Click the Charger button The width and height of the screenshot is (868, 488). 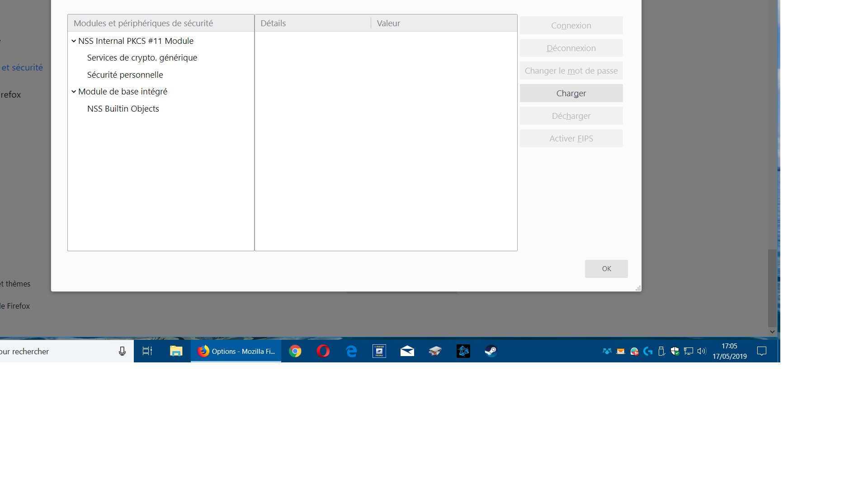571,94
